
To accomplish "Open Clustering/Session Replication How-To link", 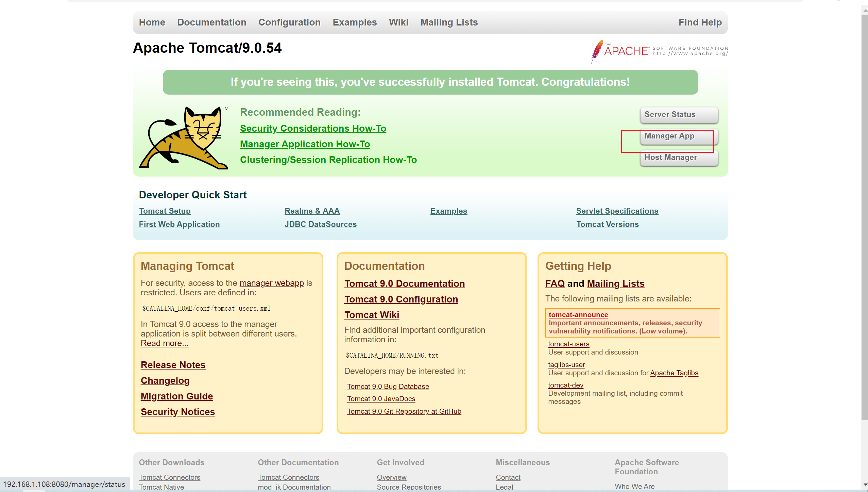I will point(328,160).
